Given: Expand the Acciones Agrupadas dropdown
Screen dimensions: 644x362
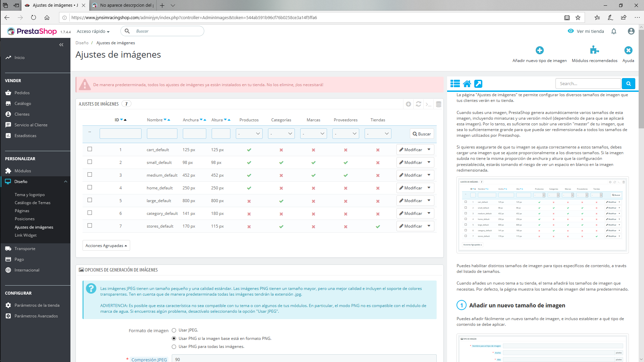Looking at the screenshot, I should [x=106, y=246].
